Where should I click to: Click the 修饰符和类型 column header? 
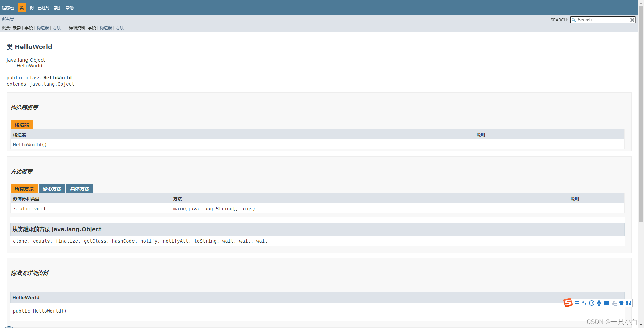[26, 199]
